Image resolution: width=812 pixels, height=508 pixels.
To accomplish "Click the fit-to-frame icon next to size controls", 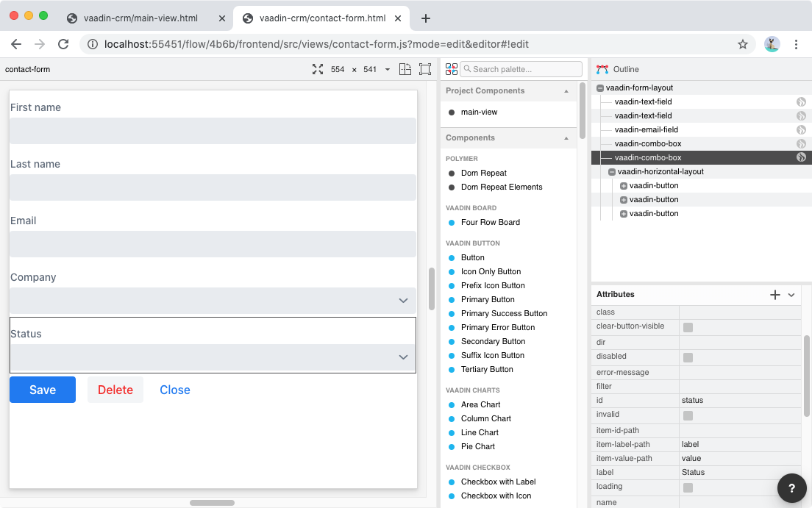I will (425, 68).
